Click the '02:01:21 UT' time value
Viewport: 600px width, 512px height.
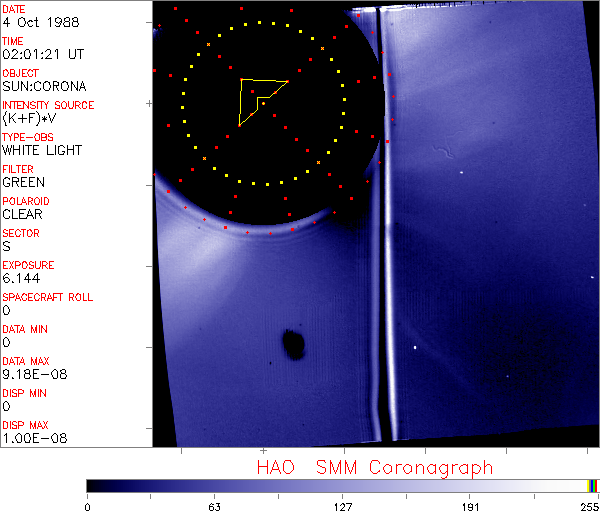tap(36, 54)
